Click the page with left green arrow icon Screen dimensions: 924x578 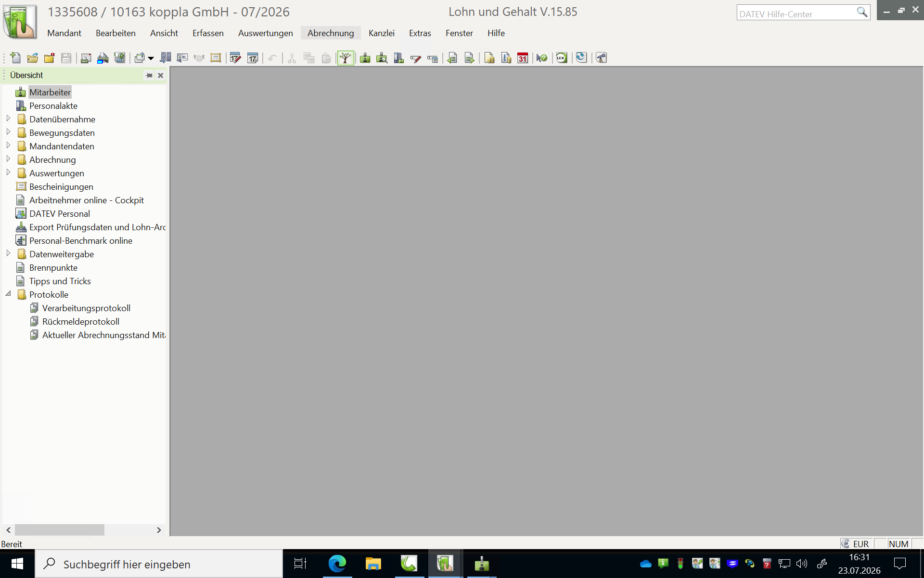(452, 58)
